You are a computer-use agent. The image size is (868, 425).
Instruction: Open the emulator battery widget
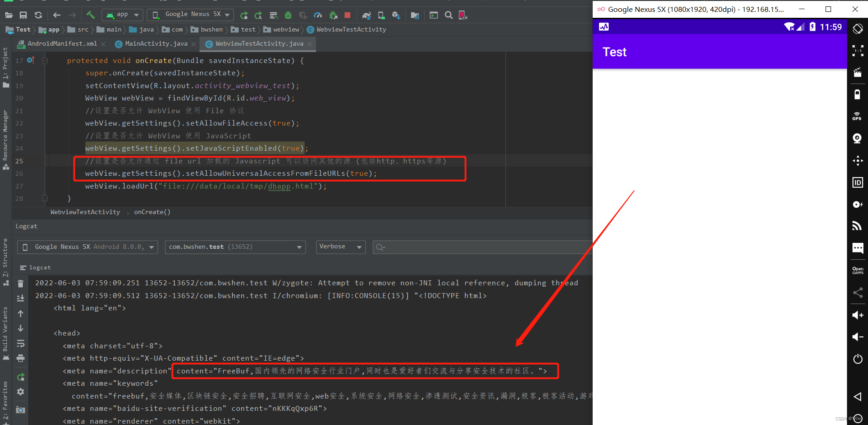(x=857, y=94)
